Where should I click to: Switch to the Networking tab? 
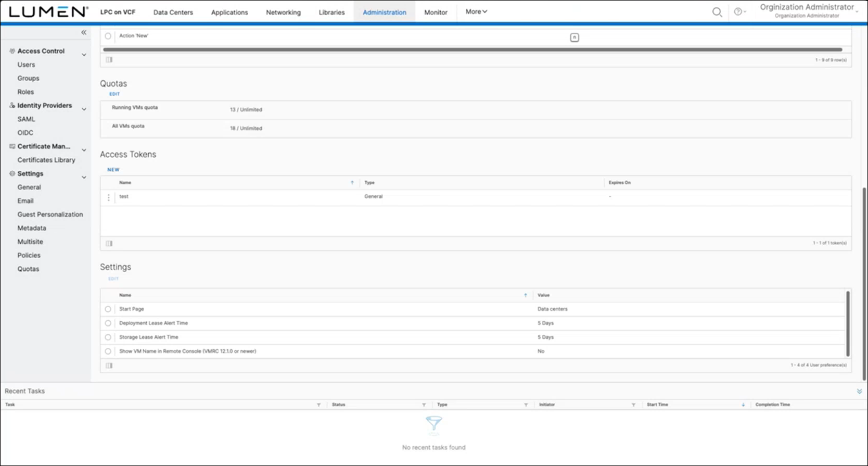(283, 12)
